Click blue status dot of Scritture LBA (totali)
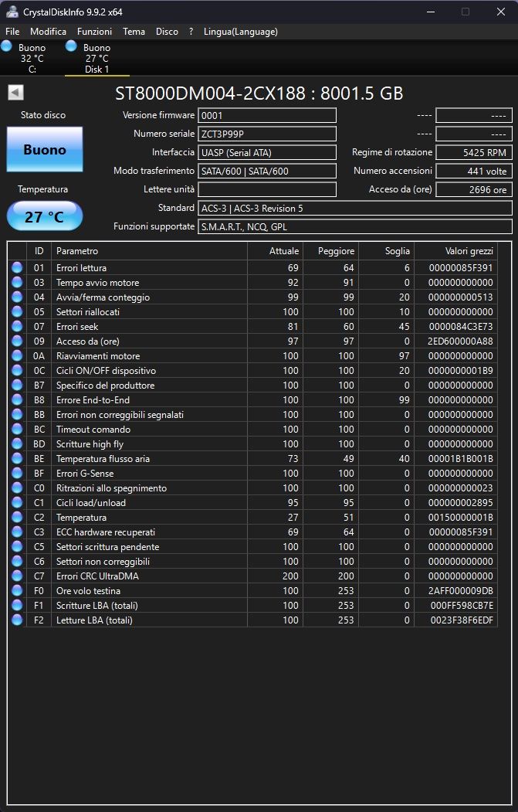This screenshot has width=518, height=812. (17, 606)
